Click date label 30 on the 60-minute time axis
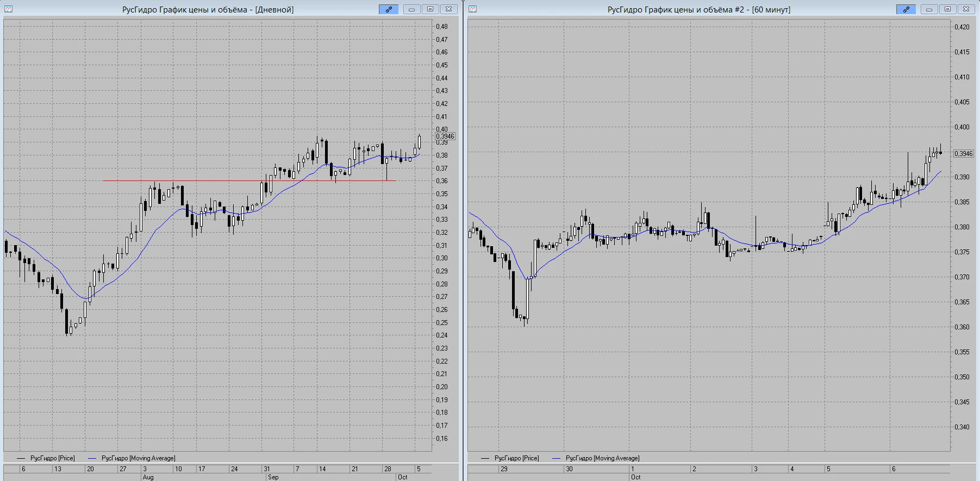 coord(569,469)
